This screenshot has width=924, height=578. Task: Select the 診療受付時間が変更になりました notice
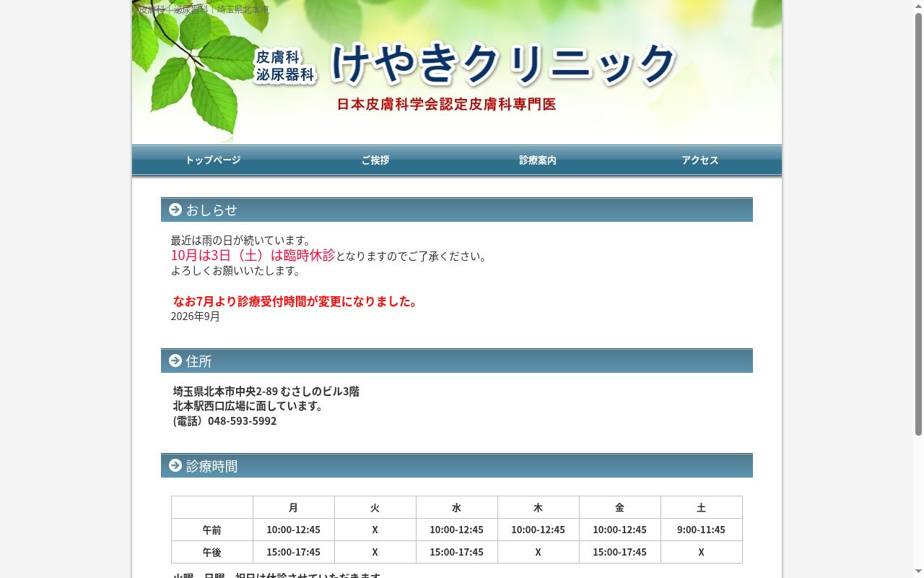297,301
